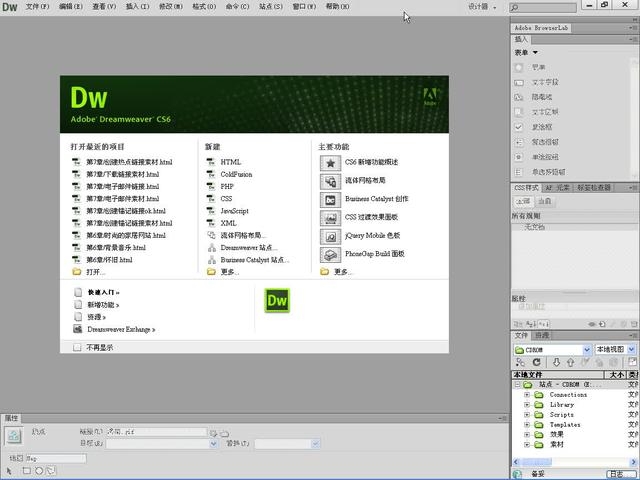Click the expand Files panel icon
This screenshot has width=640, height=480.
pos(632,362)
